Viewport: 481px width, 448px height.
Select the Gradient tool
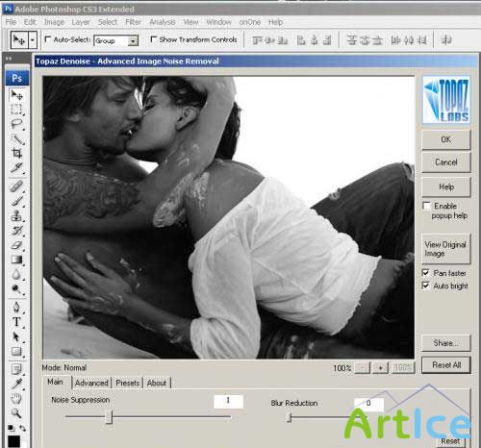(x=16, y=260)
